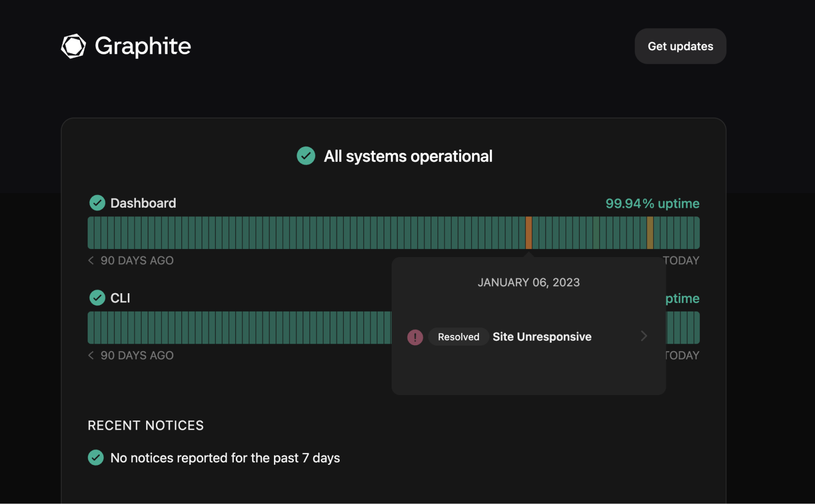Click the last bar of Dashboard uptime timeline
The width and height of the screenshot is (815, 504).
(x=697, y=233)
